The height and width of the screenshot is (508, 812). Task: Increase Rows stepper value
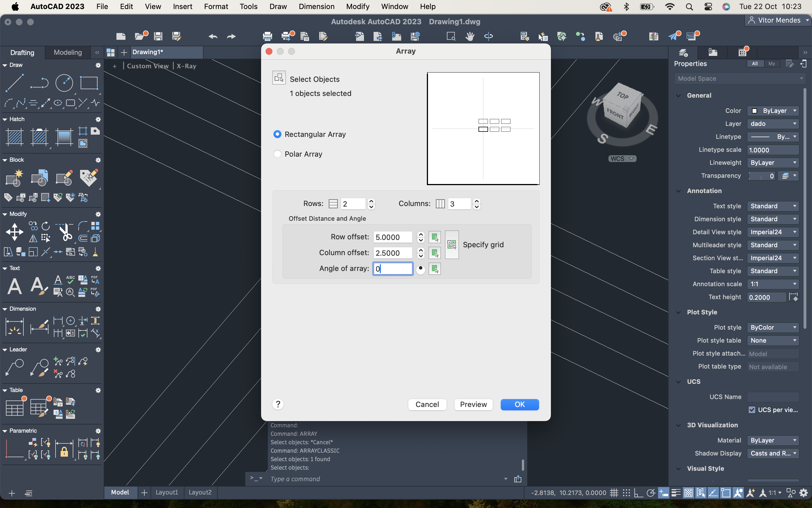[x=371, y=201]
